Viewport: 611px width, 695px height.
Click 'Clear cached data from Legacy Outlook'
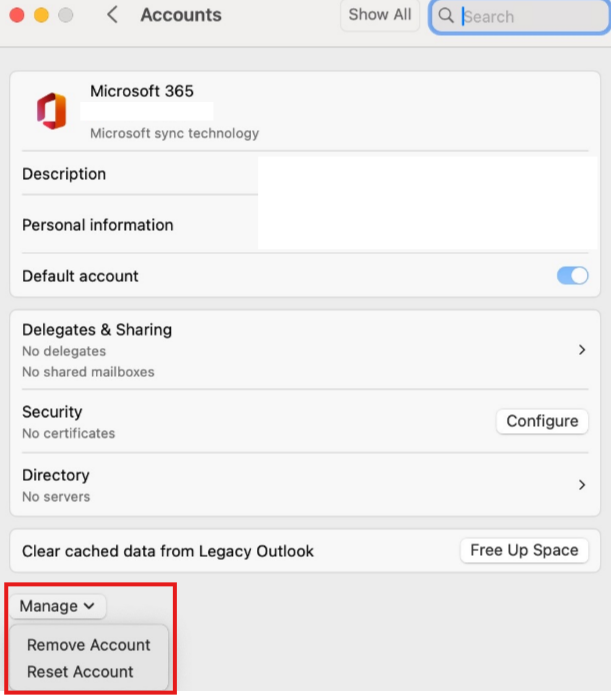168,551
